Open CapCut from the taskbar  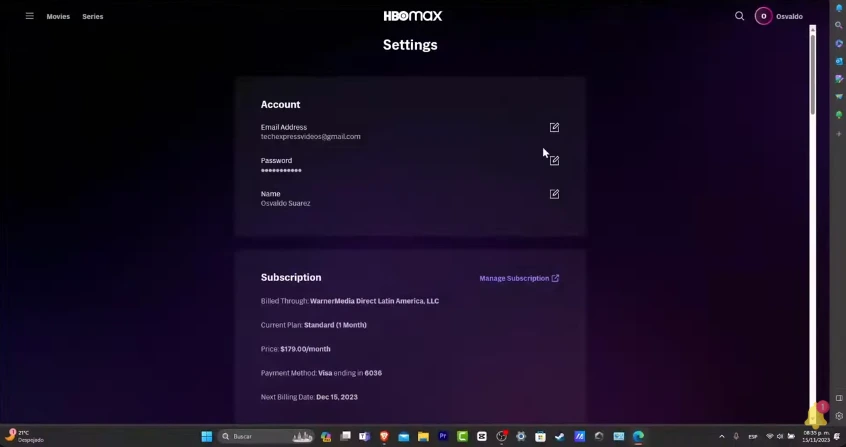pyautogui.click(x=482, y=436)
